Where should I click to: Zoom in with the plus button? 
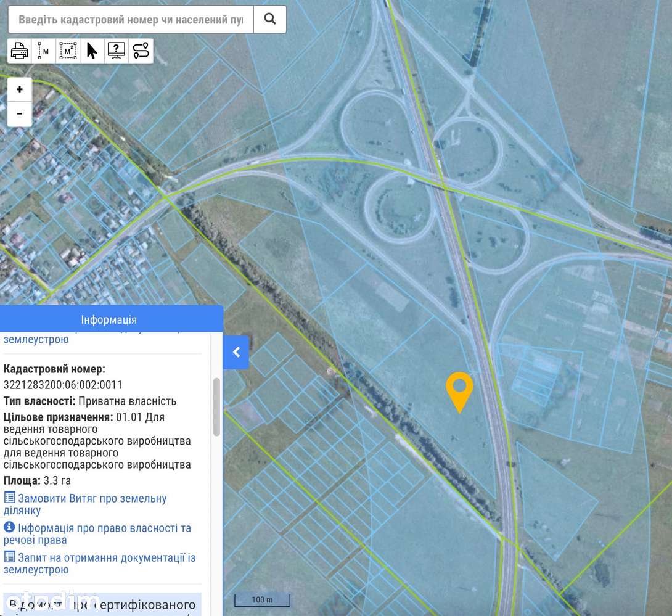pos(20,89)
